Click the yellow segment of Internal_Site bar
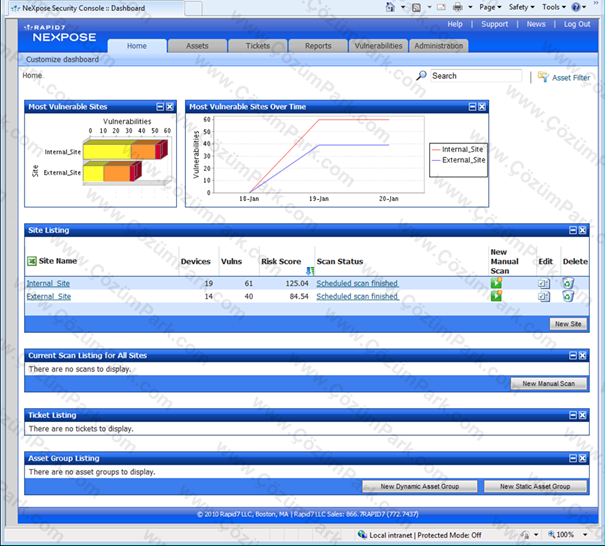 coord(107,152)
